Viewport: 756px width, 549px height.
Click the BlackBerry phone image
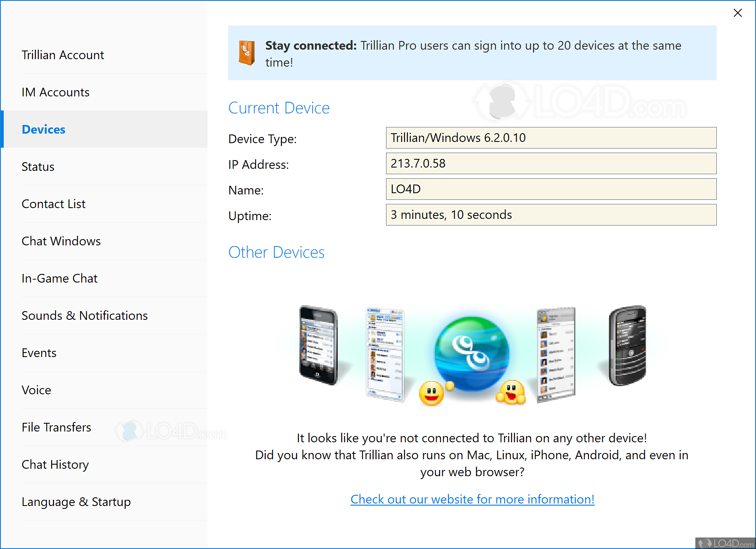click(x=627, y=345)
